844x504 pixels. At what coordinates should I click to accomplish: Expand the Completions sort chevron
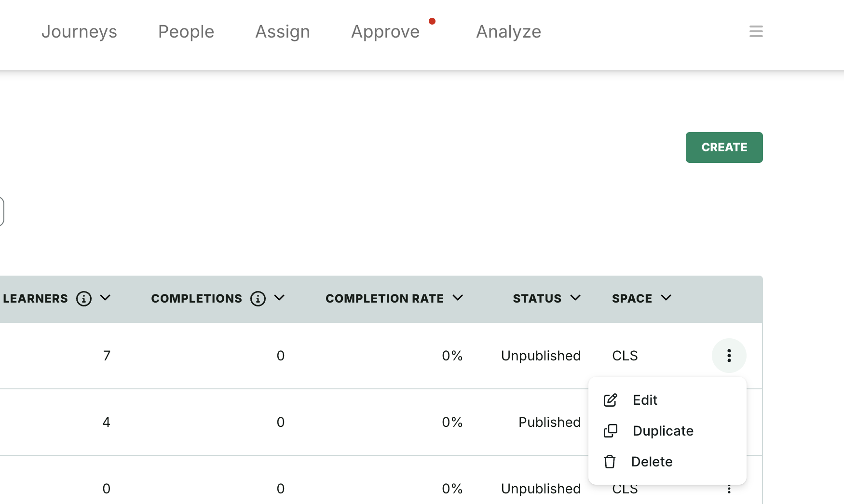pos(279,298)
